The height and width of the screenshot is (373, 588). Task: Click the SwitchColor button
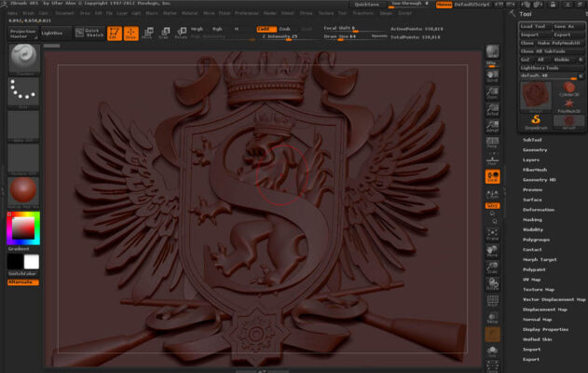click(x=23, y=273)
